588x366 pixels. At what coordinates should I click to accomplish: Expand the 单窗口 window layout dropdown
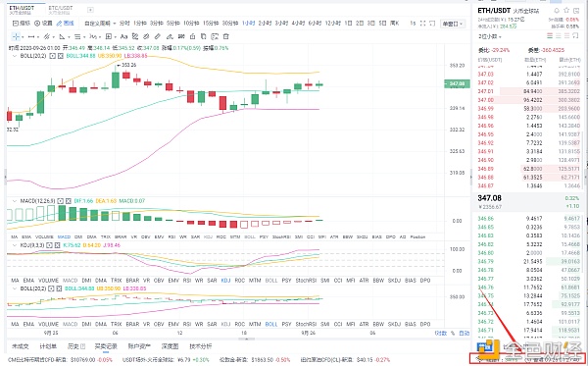click(453, 24)
